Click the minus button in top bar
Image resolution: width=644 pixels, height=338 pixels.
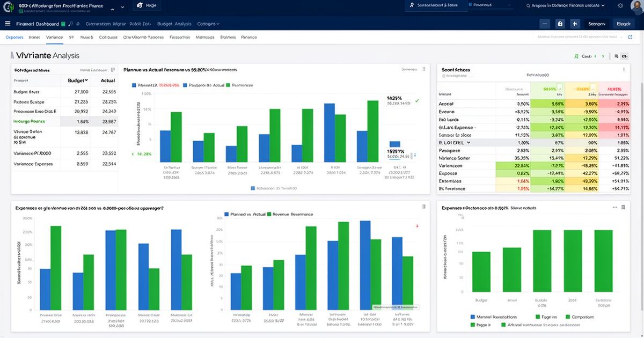click(x=545, y=24)
